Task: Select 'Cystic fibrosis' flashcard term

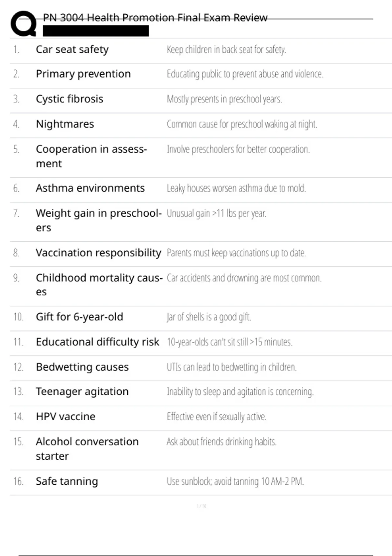Action: [70, 99]
